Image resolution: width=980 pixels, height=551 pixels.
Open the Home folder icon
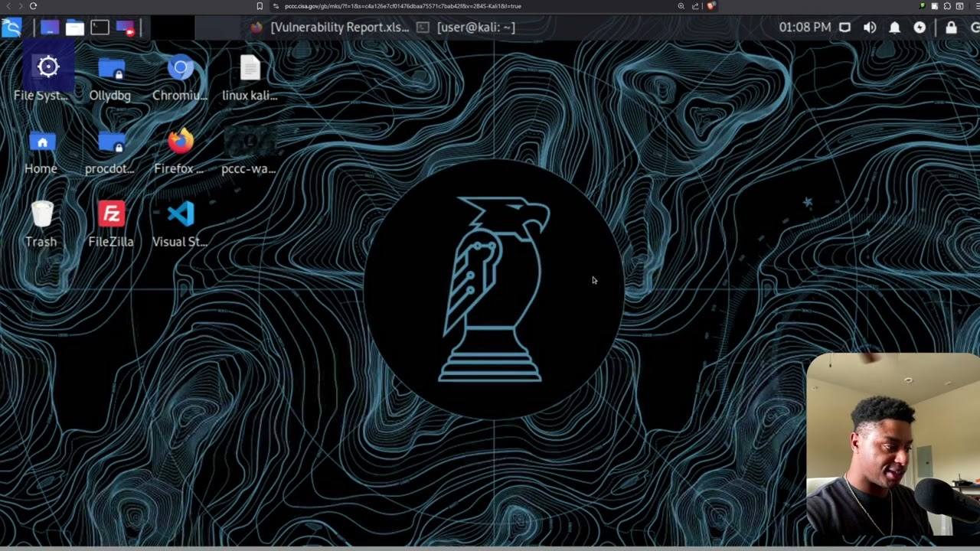tap(41, 152)
